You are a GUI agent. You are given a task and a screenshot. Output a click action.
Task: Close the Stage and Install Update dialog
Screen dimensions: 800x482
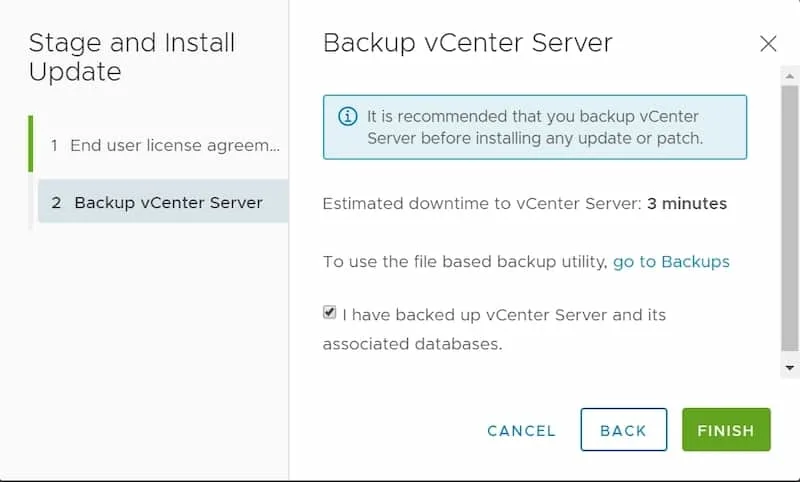[768, 44]
